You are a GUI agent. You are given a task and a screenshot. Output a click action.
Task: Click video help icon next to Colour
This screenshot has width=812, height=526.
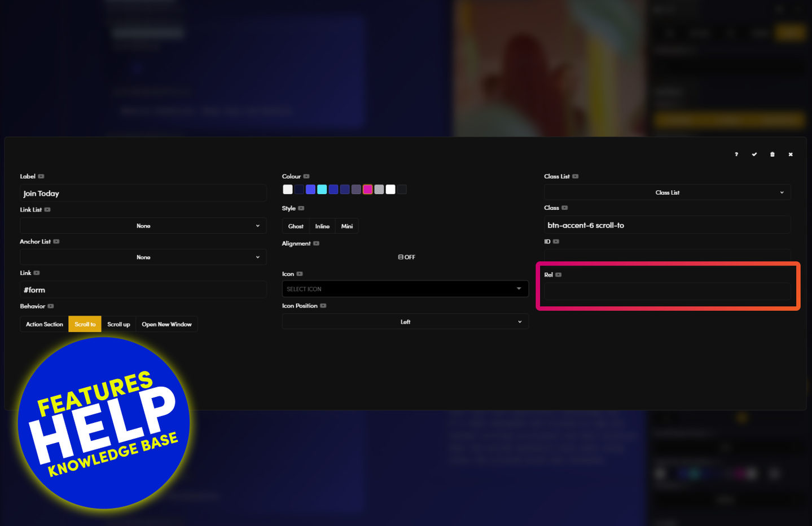pyautogui.click(x=306, y=176)
